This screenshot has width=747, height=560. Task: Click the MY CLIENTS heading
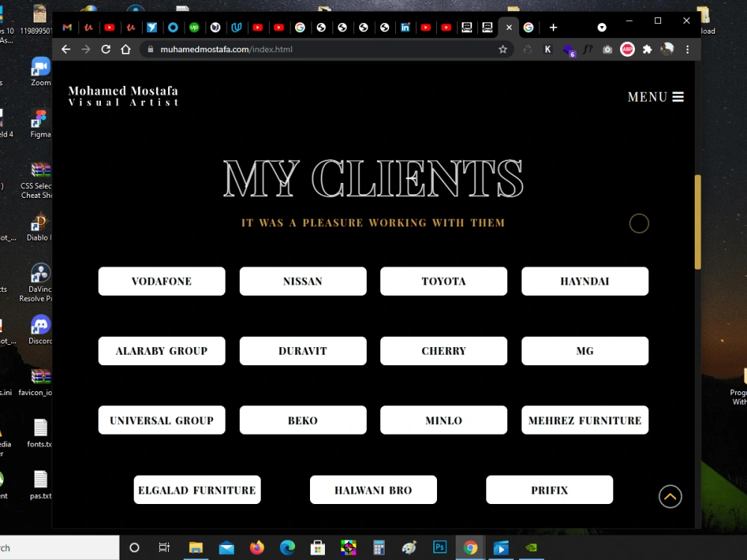373,178
